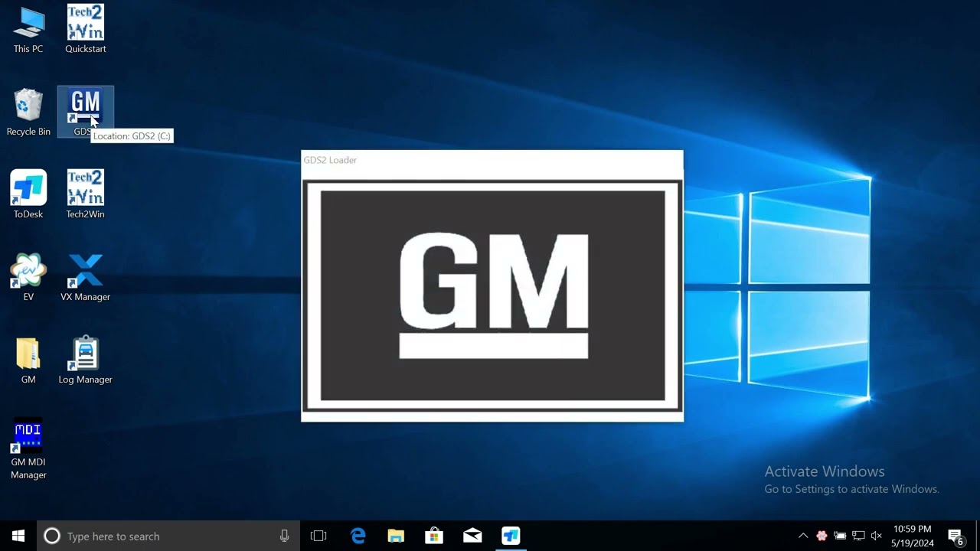Show hidden system tray icons
This screenshot has width=980, height=551.
(x=803, y=536)
